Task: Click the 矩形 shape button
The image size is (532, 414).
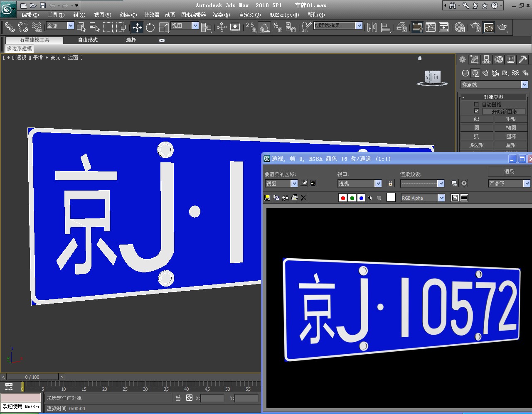Action: coord(511,119)
